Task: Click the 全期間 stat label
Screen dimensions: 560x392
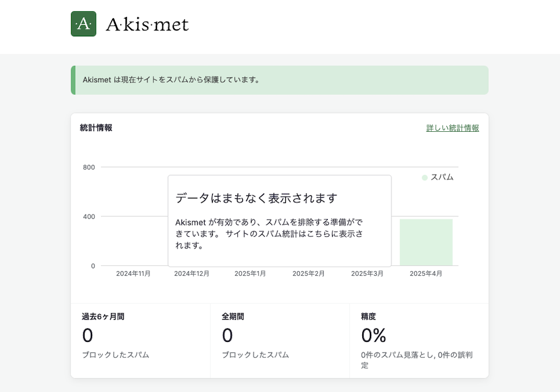Action: tap(233, 316)
